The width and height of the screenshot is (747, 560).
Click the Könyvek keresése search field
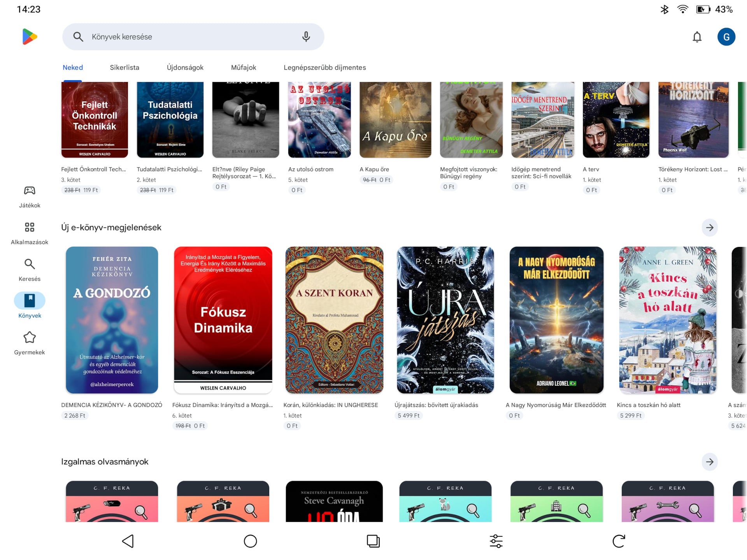click(x=187, y=37)
